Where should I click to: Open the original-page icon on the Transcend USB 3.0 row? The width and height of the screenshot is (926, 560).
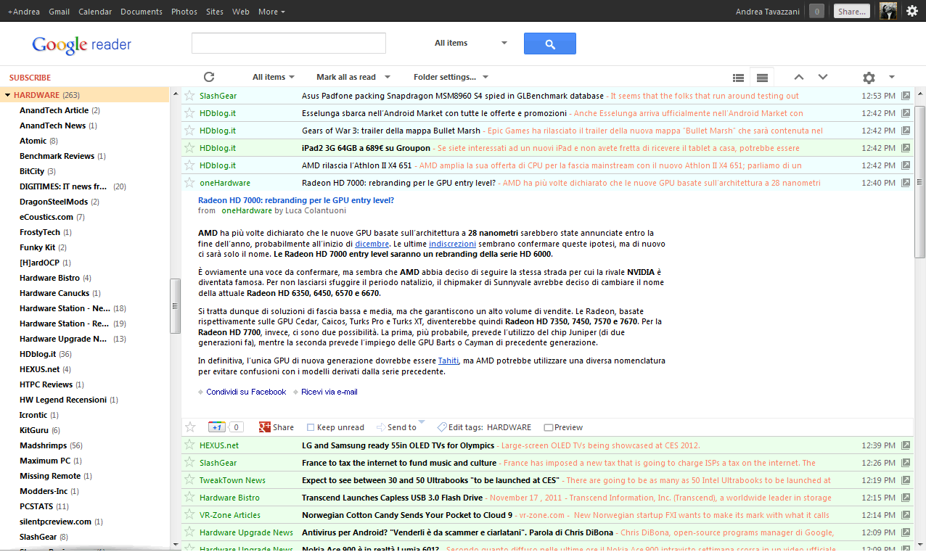pos(906,498)
